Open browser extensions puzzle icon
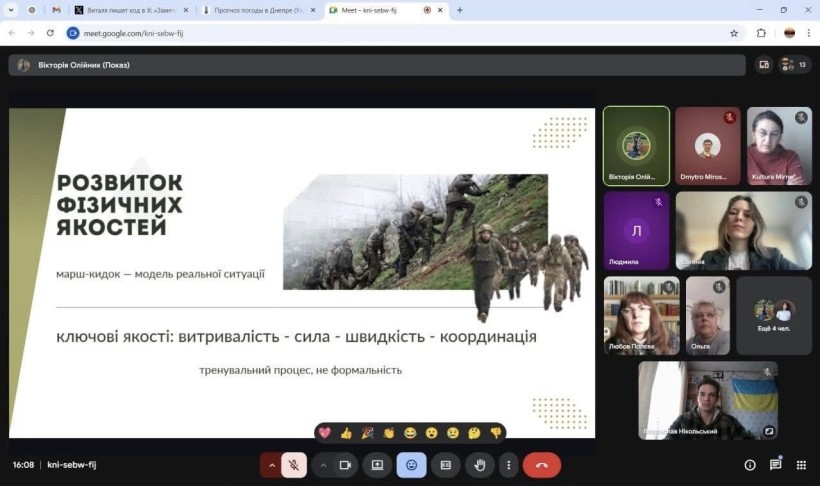 (761, 33)
